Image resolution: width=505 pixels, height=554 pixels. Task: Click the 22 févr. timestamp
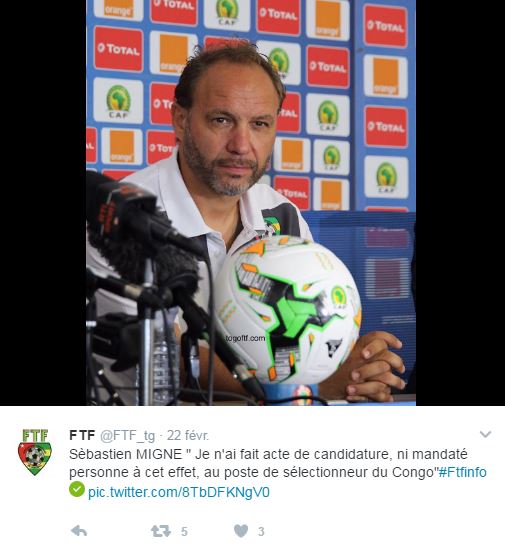tap(188, 435)
